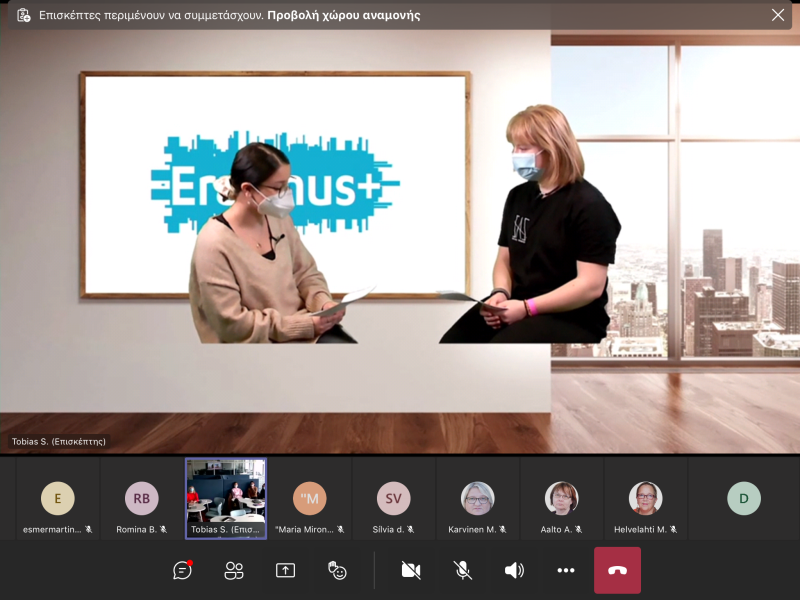Select Romina B.'s RB avatar

[141, 498]
